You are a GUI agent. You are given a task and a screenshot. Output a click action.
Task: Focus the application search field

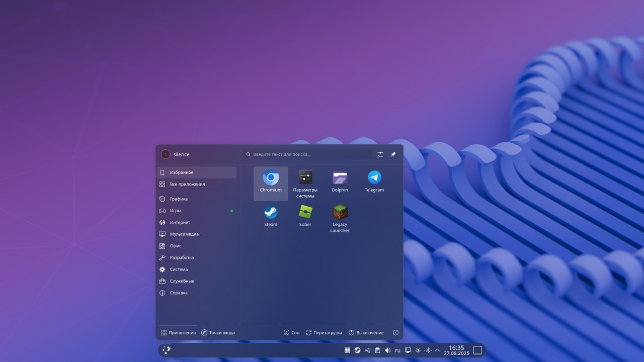tap(308, 154)
